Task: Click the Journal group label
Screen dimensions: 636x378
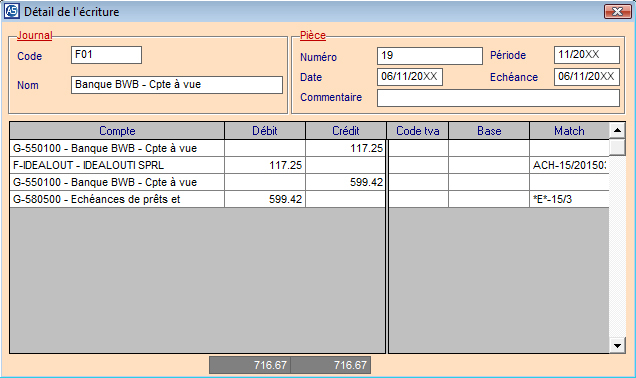Action: (34, 35)
